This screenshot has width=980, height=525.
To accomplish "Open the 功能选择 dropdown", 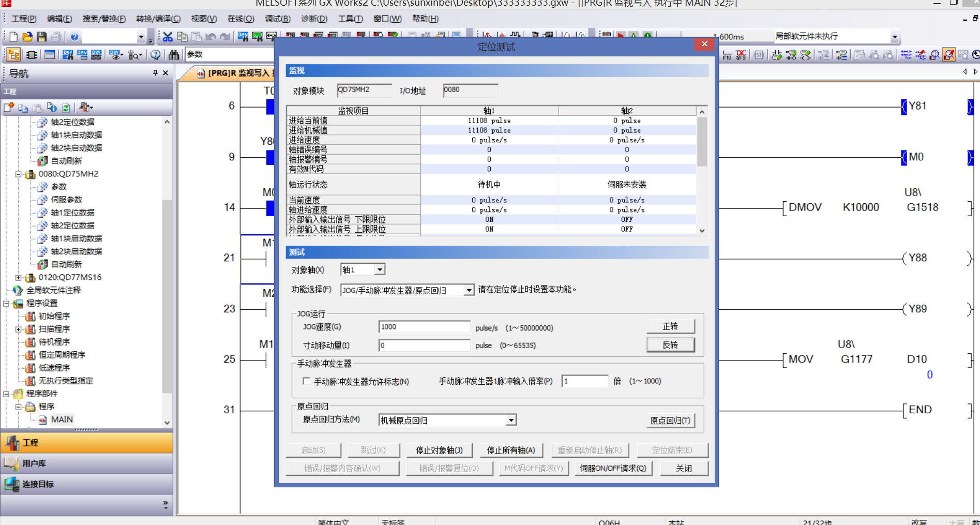I will (x=469, y=290).
